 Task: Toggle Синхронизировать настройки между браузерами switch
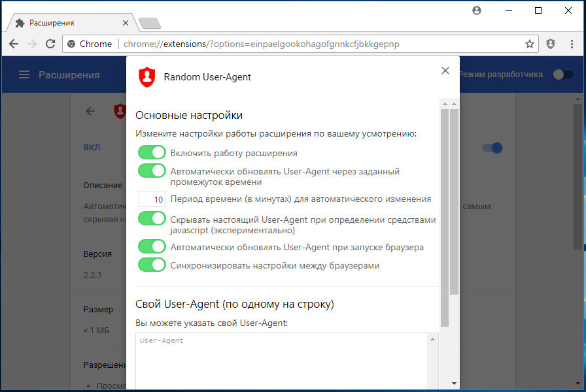pyautogui.click(x=152, y=265)
